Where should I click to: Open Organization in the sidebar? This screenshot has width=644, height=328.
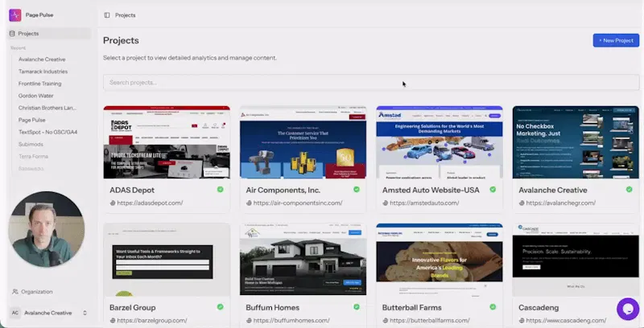[x=32, y=292]
